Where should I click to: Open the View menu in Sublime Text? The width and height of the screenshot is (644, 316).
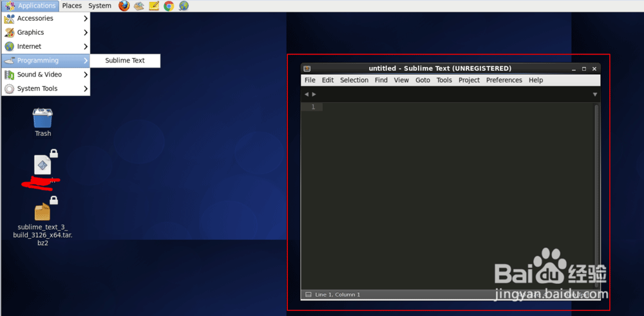click(x=401, y=80)
